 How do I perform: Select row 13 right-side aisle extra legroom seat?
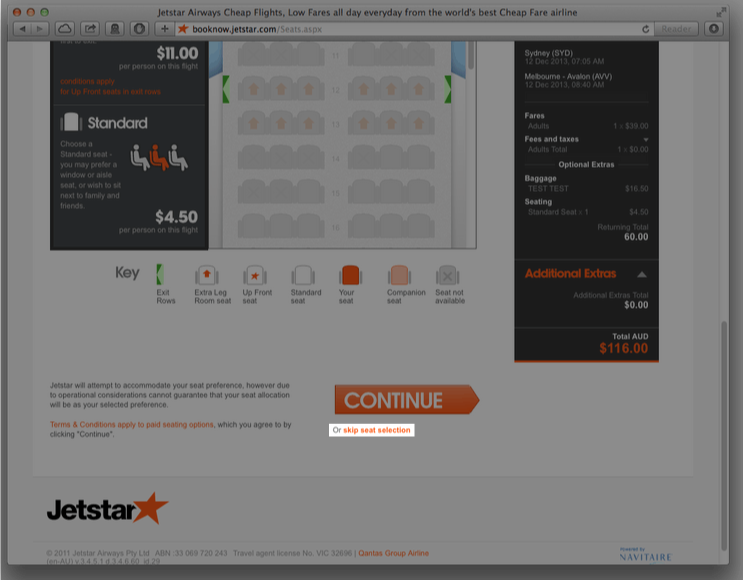point(363,123)
